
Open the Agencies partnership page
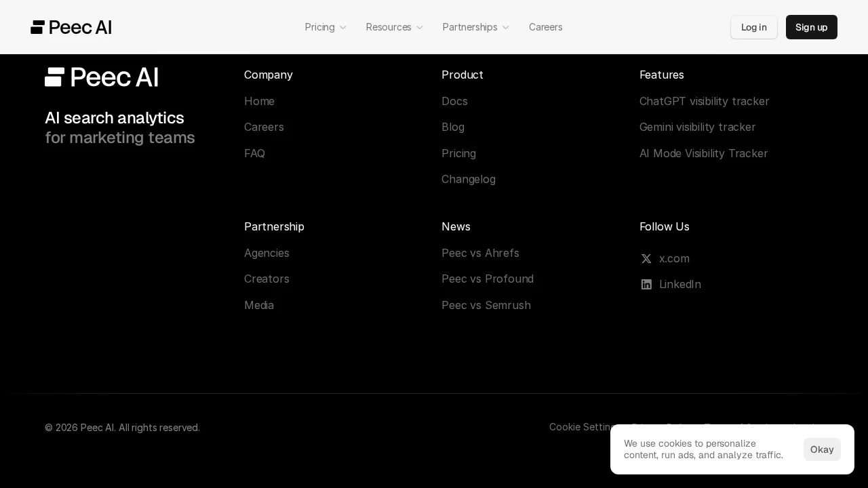click(x=267, y=253)
